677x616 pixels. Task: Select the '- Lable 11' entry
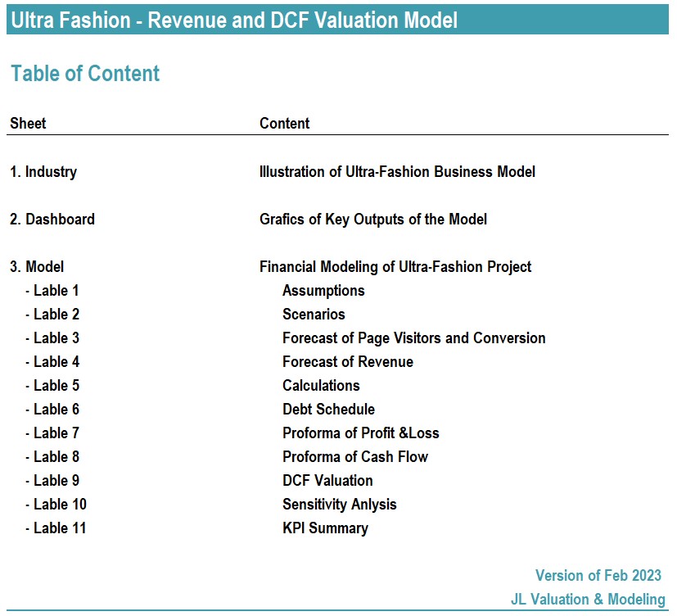(x=56, y=528)
